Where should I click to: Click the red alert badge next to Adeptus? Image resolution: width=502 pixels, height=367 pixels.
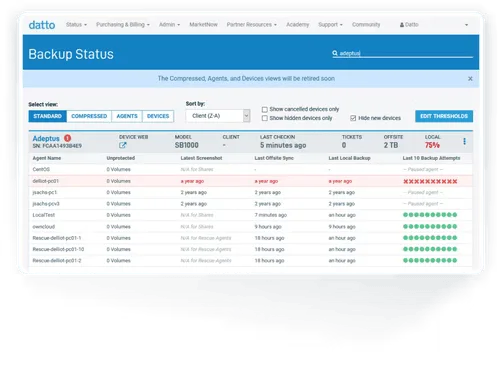point(67,138)
